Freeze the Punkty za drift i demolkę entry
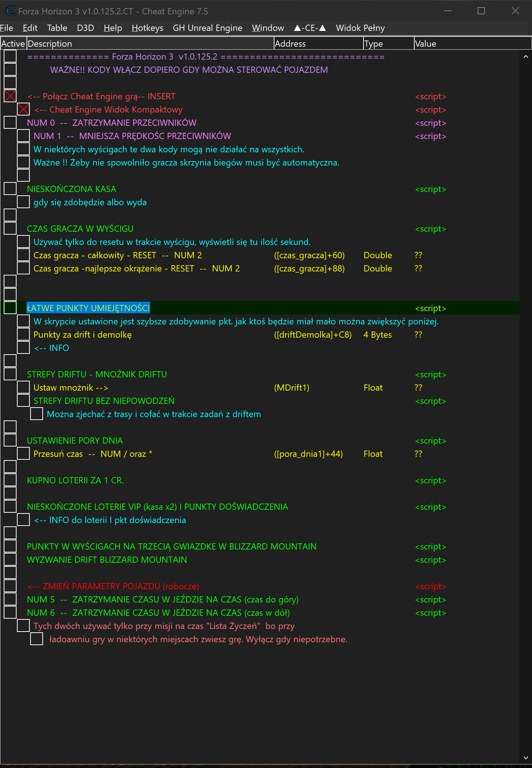Image resolution: width=532 pixels, height=768 pixels. pos(23,335)
